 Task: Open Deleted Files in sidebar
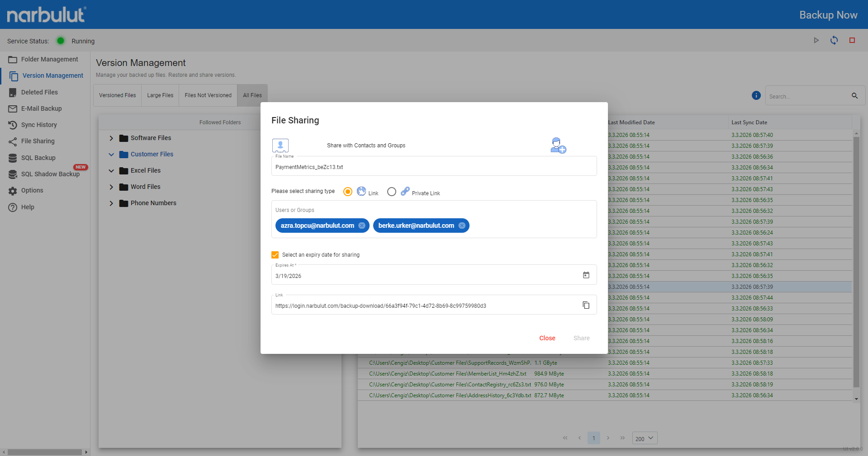tap(39, 92)
